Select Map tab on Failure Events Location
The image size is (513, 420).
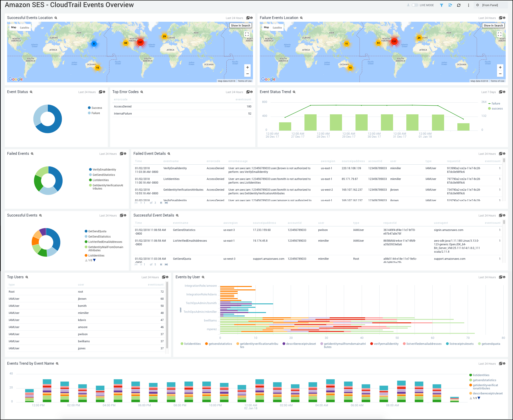(x=266, y=27)
